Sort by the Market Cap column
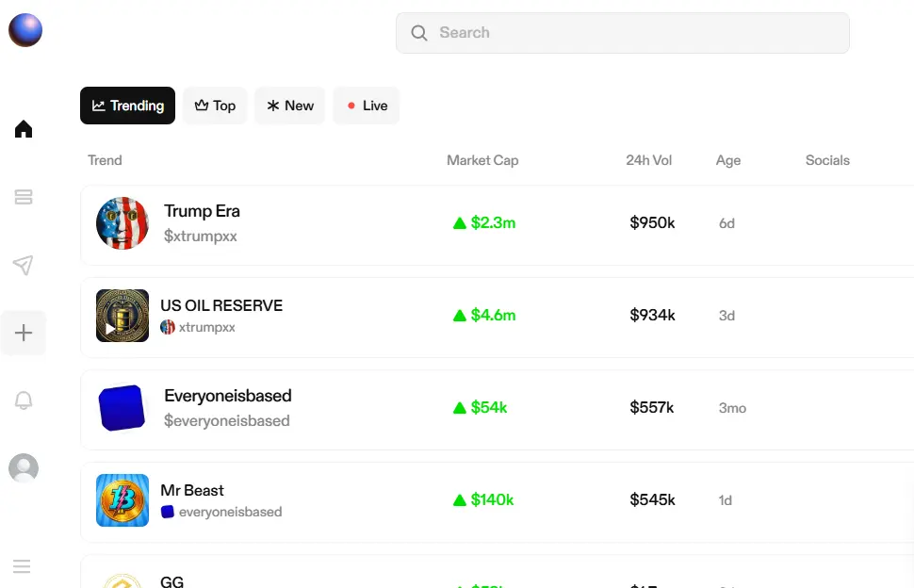 click(482, 160)
